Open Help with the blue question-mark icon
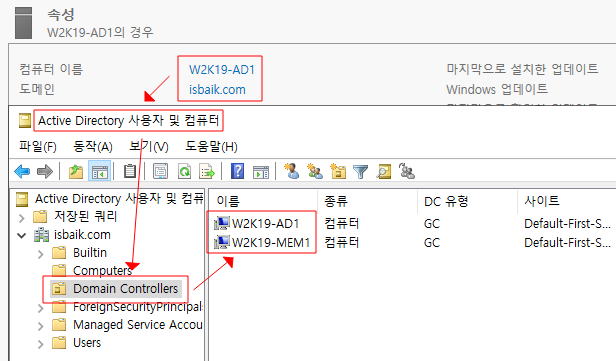 (238, 171)
